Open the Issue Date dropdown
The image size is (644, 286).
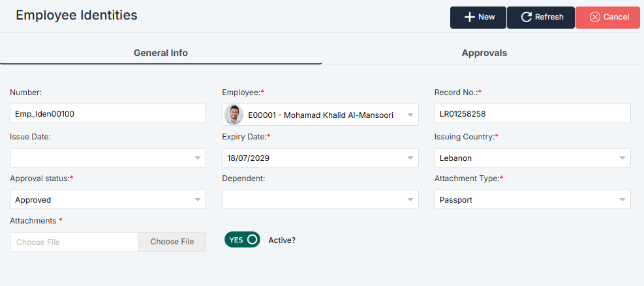click(x=198, y=158)
